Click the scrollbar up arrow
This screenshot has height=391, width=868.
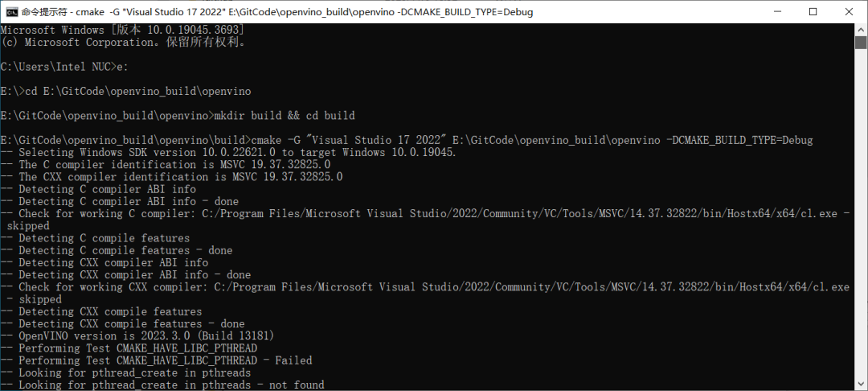click(860, 29)
